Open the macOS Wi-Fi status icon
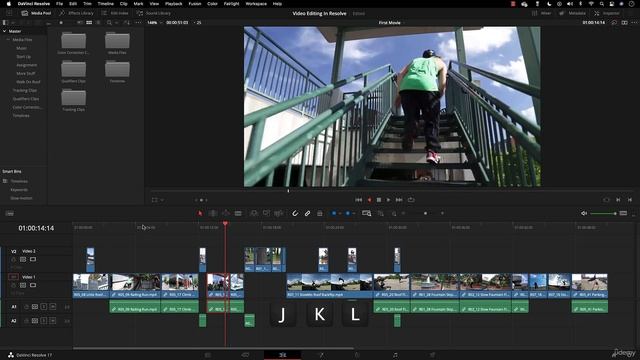The height and width of the screenshot is (360, 640). (x=591, y=4)
